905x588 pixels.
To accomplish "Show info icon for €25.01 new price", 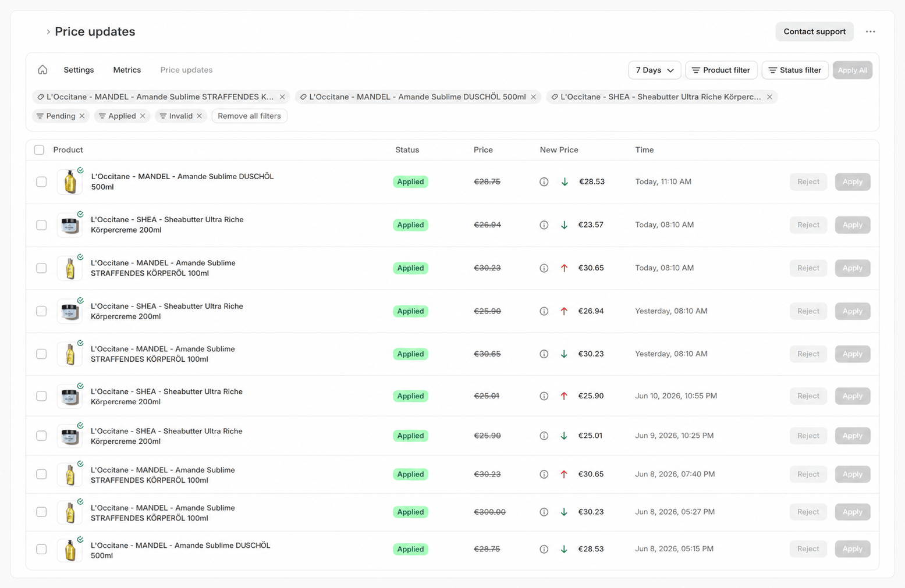I will click(544, 436).
